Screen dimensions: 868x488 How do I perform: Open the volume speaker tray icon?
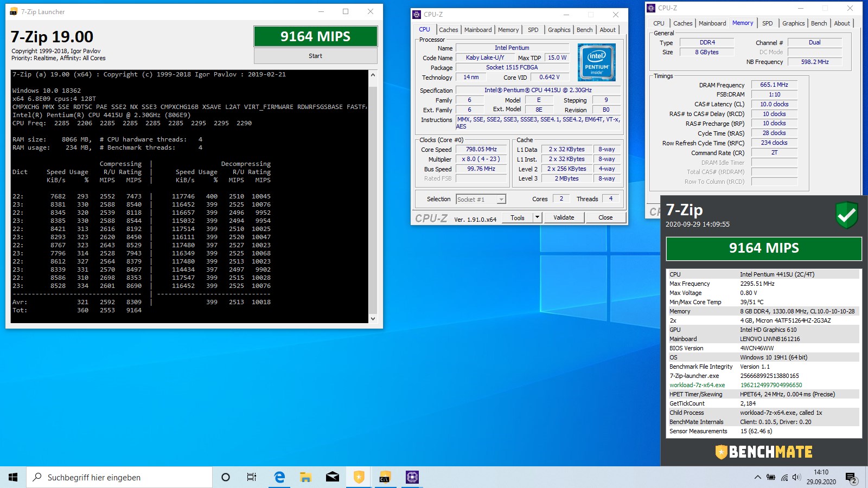[x=796, y=477]
